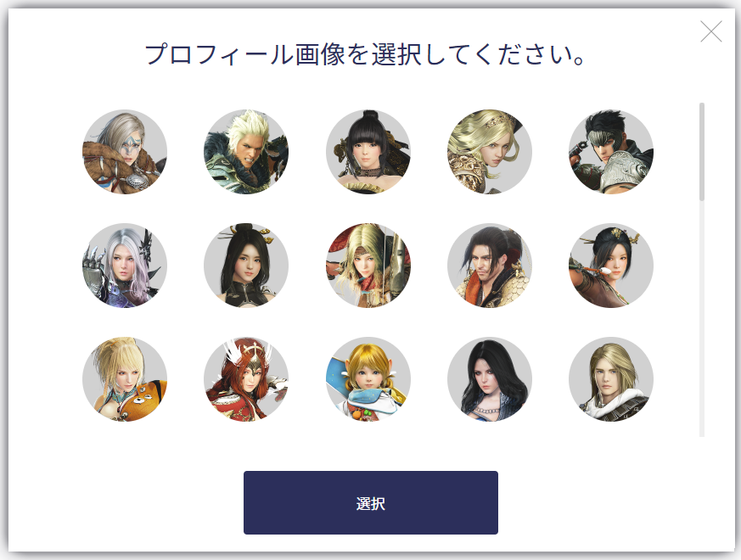Pick the black-haired woman with gold hairpin avatar
The image size is (741, 560).
coord(246,265)
